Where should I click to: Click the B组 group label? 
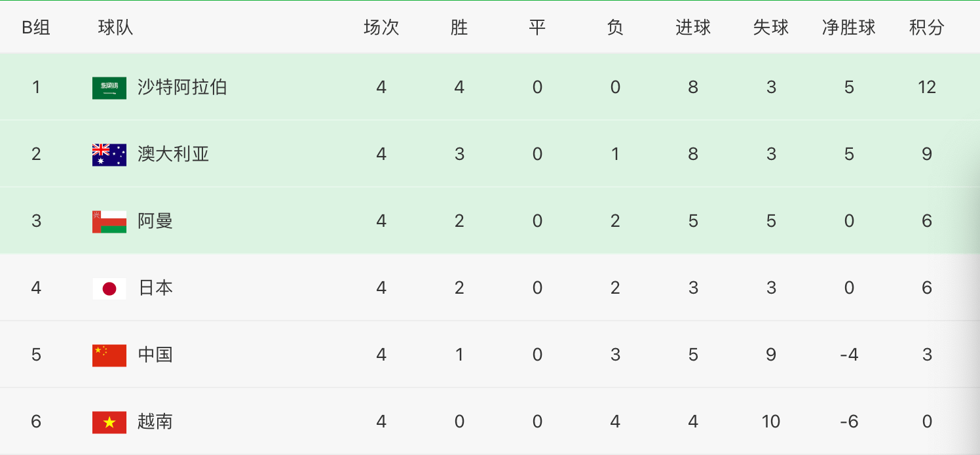pos(36,28)
